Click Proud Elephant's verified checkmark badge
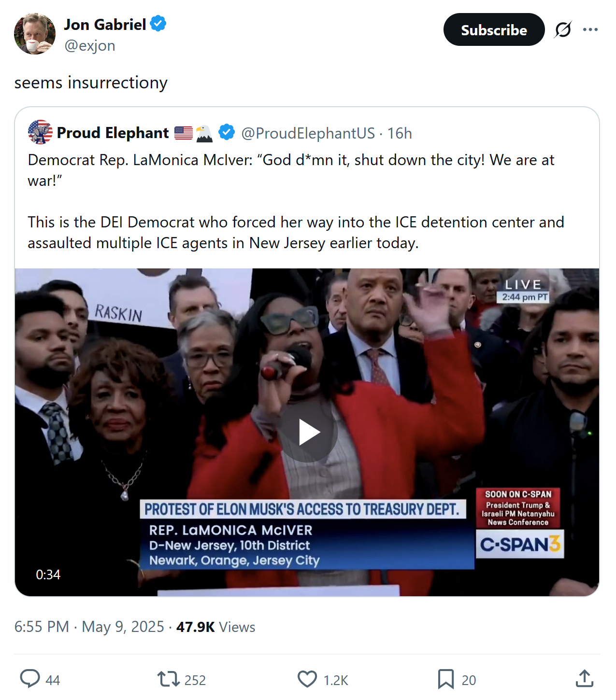616x700 pixels. 227,132
